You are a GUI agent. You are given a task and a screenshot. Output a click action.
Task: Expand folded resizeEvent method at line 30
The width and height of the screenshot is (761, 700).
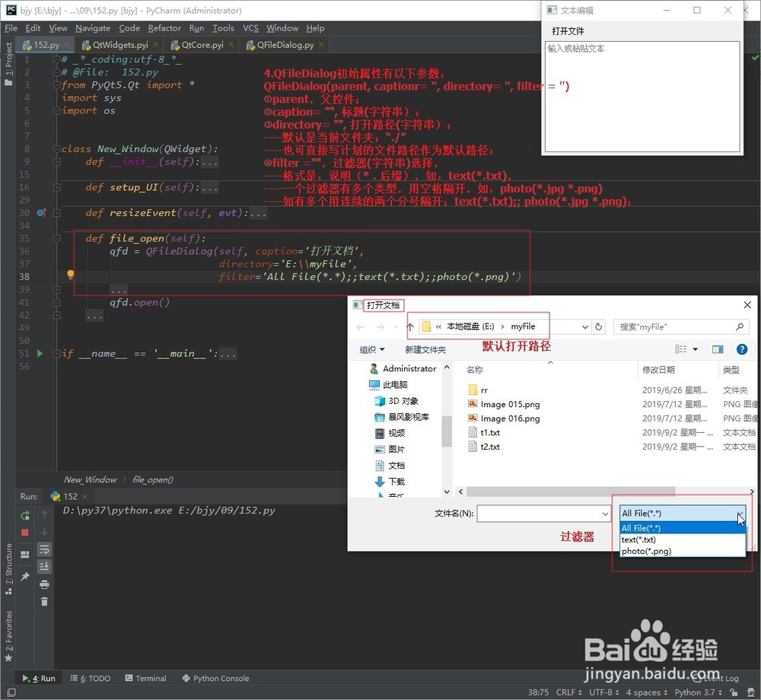[x=57, y=213]
